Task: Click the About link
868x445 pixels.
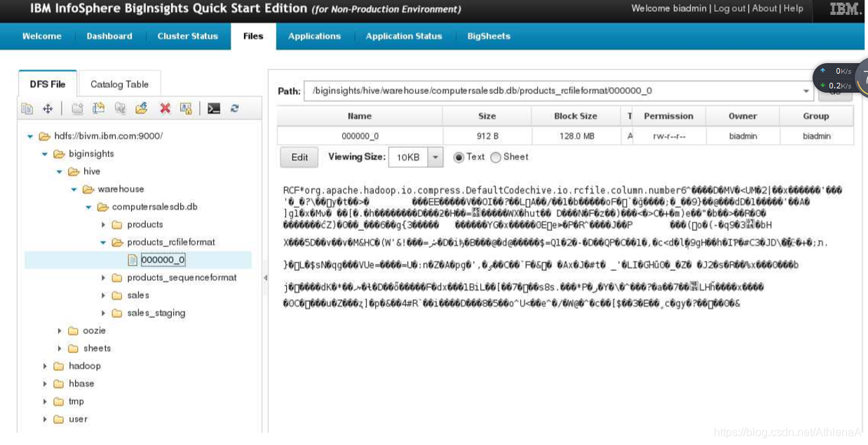Action: coord(764,8)
